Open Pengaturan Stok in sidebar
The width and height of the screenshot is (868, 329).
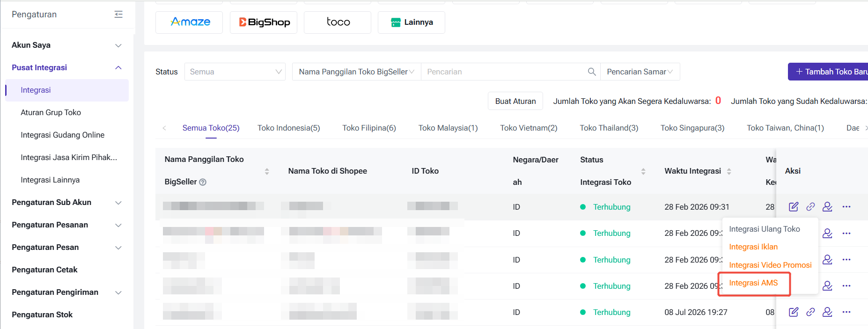pyautogui.click(x=42, y=314)
